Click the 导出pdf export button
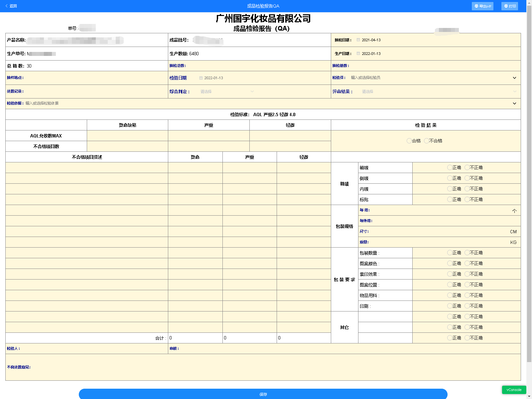 (x=482, y=6)
